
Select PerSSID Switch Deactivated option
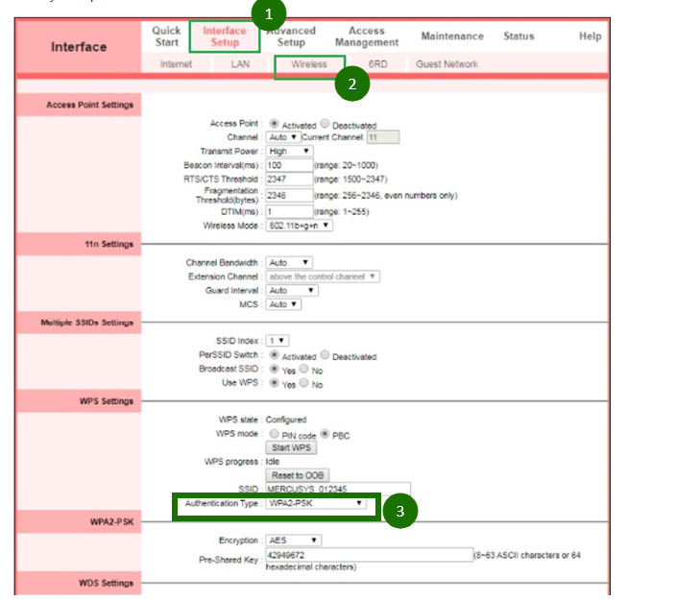point(325,356)
